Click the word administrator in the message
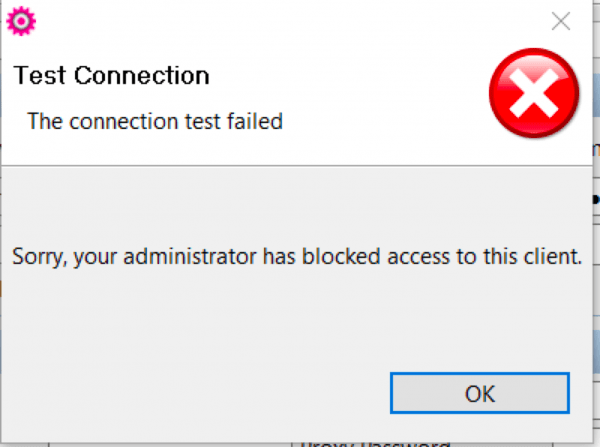The image size is (600, 447). coord(190,256)
